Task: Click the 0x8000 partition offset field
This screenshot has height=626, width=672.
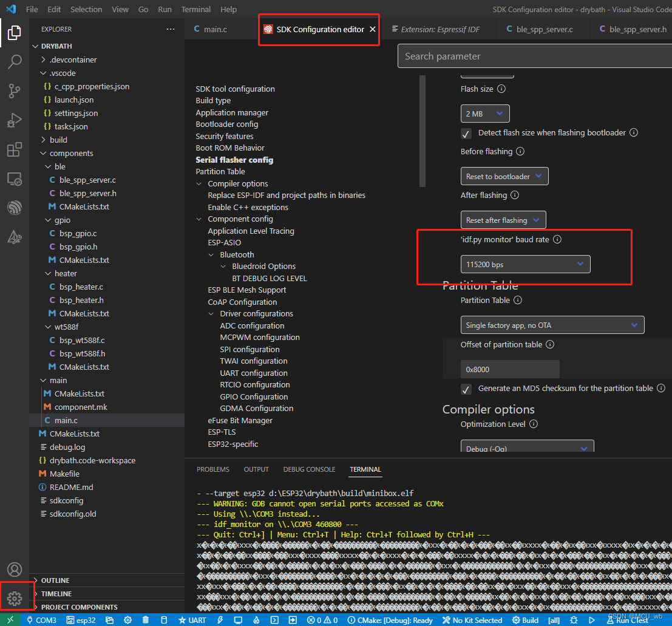Action: [x=510, y=369]
